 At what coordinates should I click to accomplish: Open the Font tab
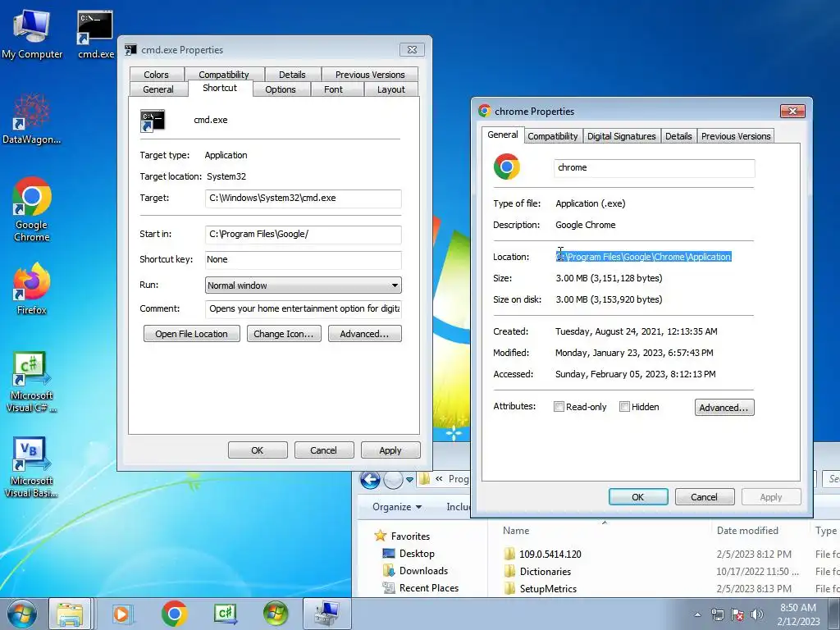coord(333,89)
